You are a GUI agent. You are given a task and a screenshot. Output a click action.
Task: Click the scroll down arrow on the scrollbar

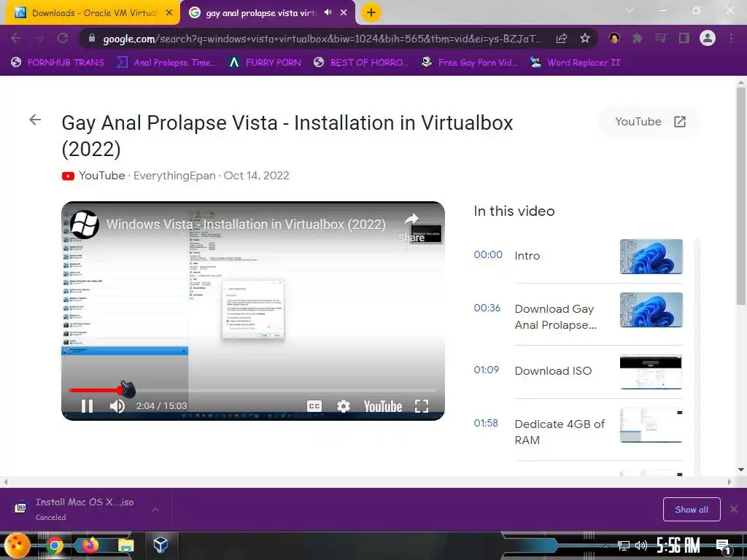tap(741, 470)
